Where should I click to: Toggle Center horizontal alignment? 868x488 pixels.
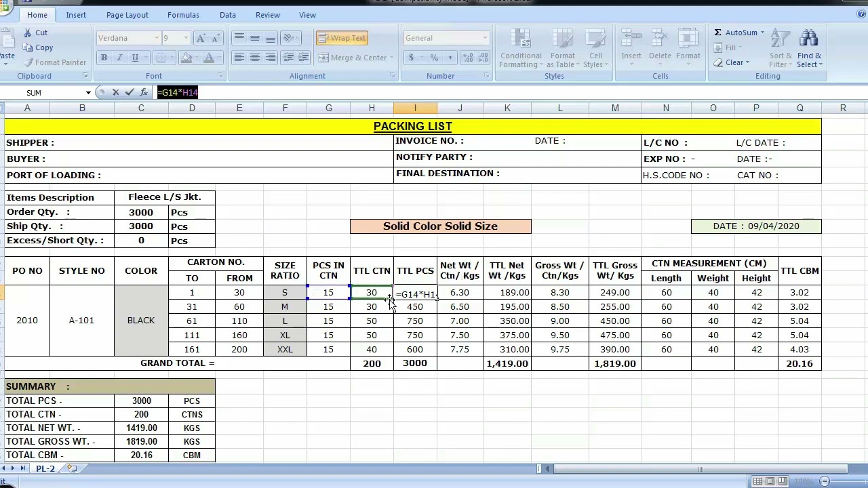(254, 58)
